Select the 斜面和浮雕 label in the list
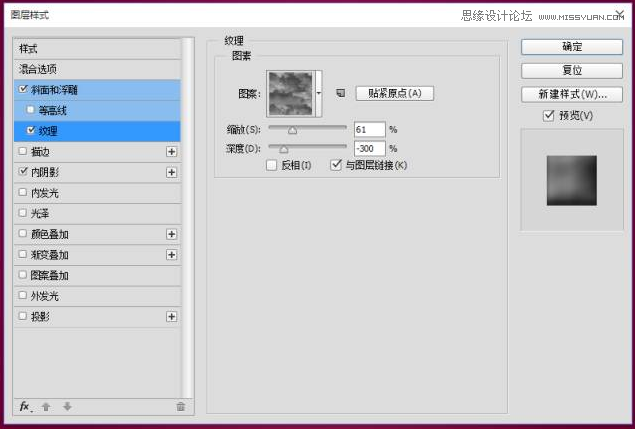Image resolution: width=635 pixels, height=429 pixels. (54, 90)
